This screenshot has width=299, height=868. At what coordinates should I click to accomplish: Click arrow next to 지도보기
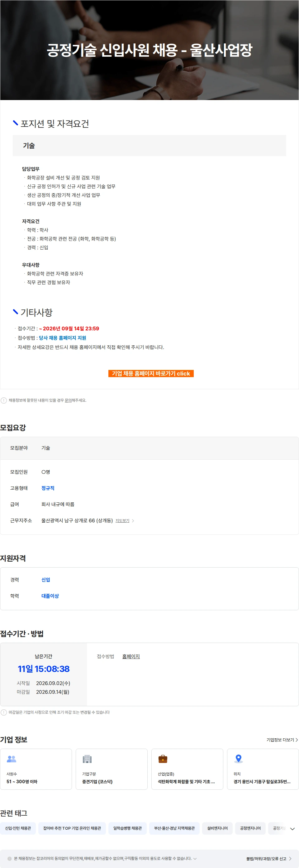coord(133,521)
